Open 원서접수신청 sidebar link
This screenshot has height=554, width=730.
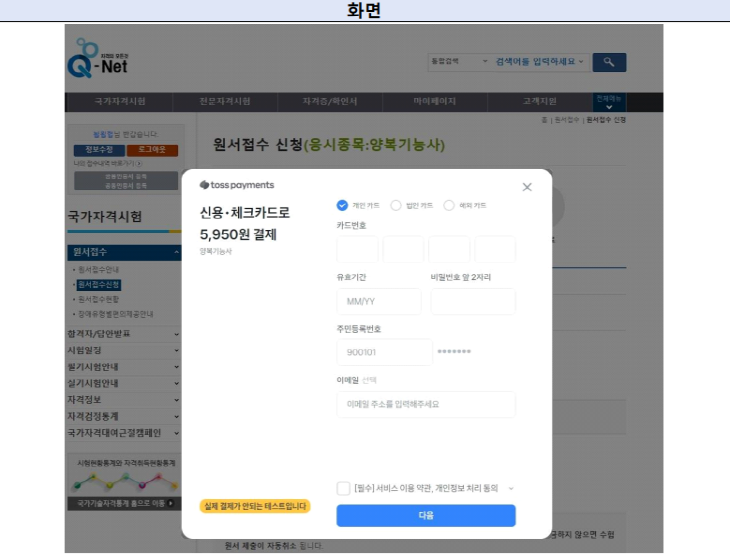click(x=99, y=284)
